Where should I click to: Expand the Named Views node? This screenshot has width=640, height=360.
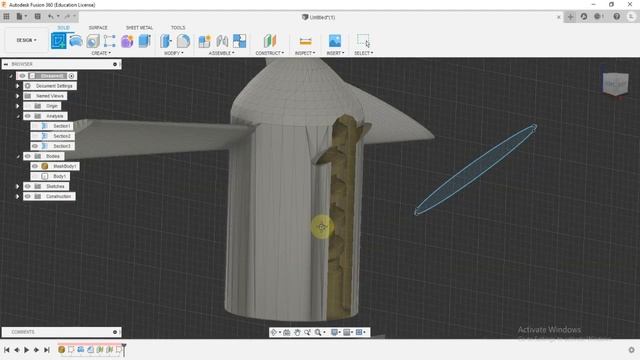18,96
